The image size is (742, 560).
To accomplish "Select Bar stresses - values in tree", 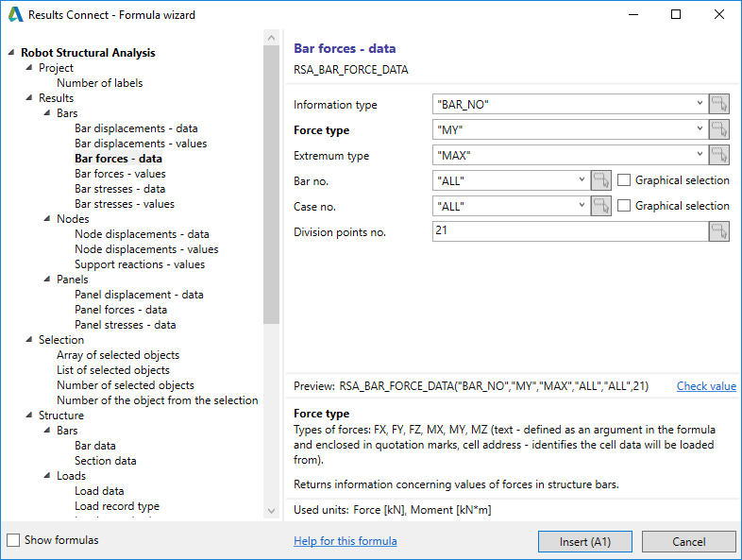I will tap(124, 204).
